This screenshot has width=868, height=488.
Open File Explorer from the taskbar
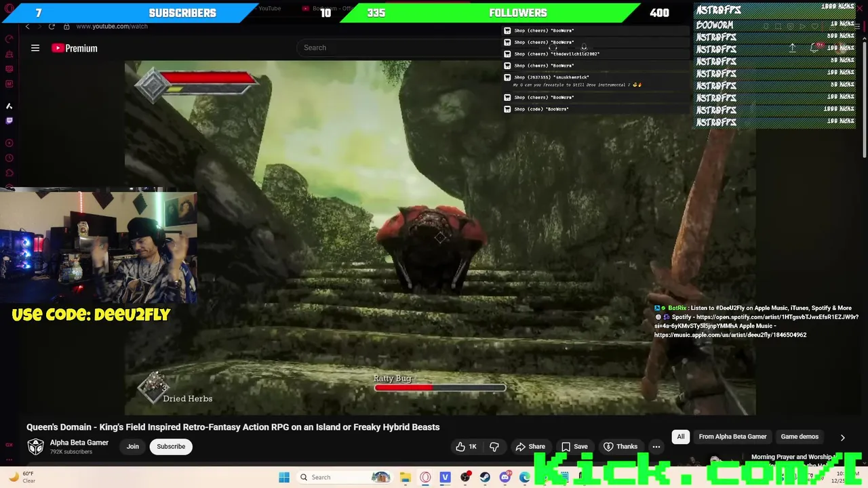[406, 477]
